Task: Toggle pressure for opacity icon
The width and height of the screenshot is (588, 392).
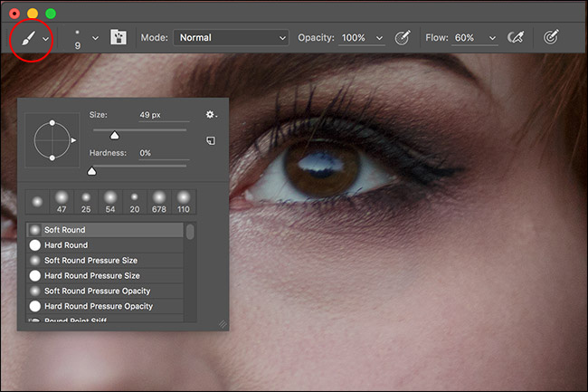Action: [x=403, y=37]
